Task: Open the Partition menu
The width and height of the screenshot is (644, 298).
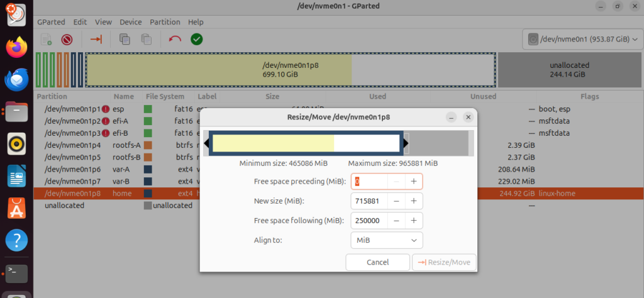Action: (x=165, y=22)
